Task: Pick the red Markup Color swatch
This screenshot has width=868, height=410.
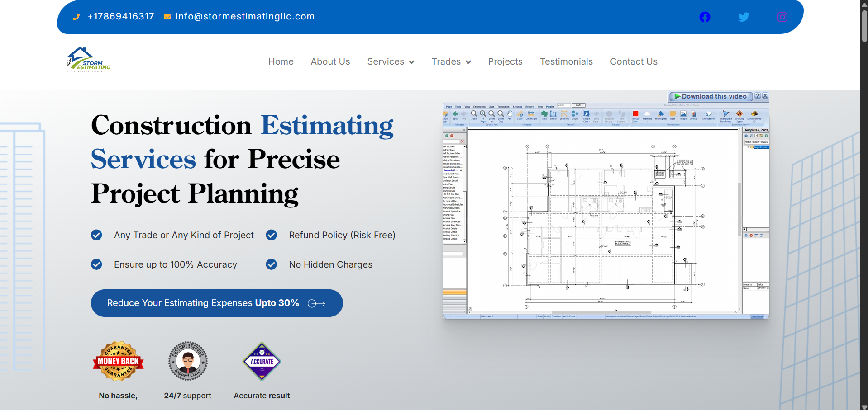Action: [635, 113]
